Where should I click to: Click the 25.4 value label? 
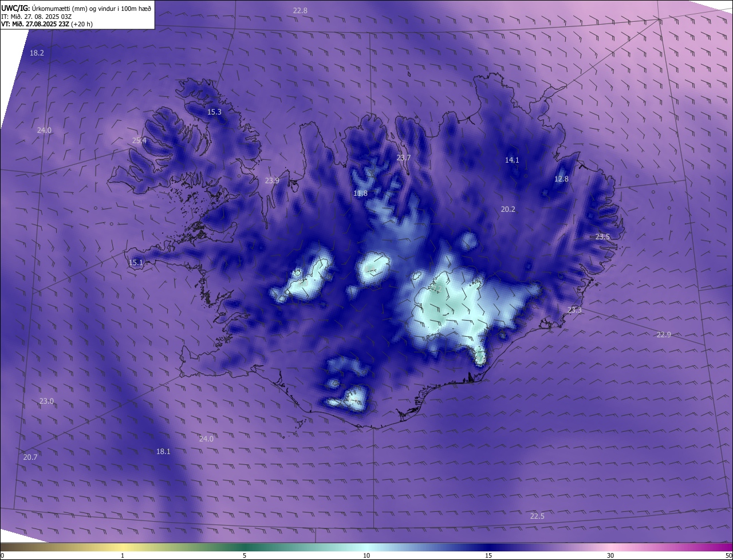point(139,140)
